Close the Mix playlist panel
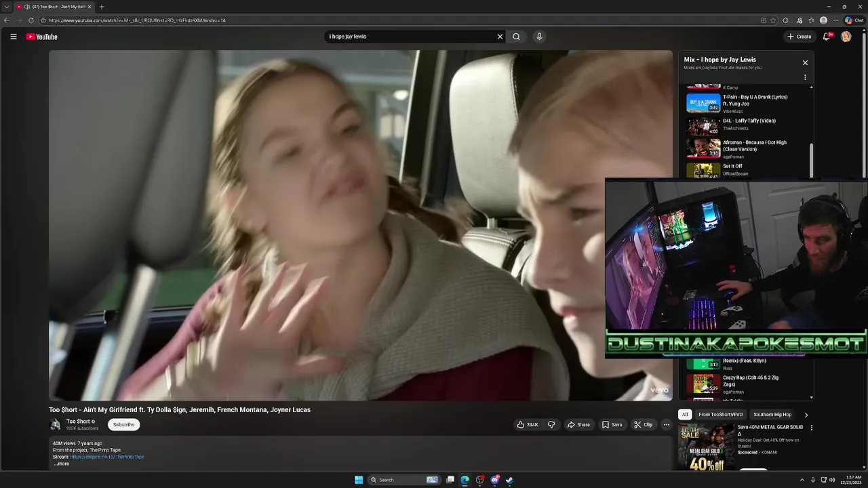Screen dimensions: 868x488 (805, 62)
